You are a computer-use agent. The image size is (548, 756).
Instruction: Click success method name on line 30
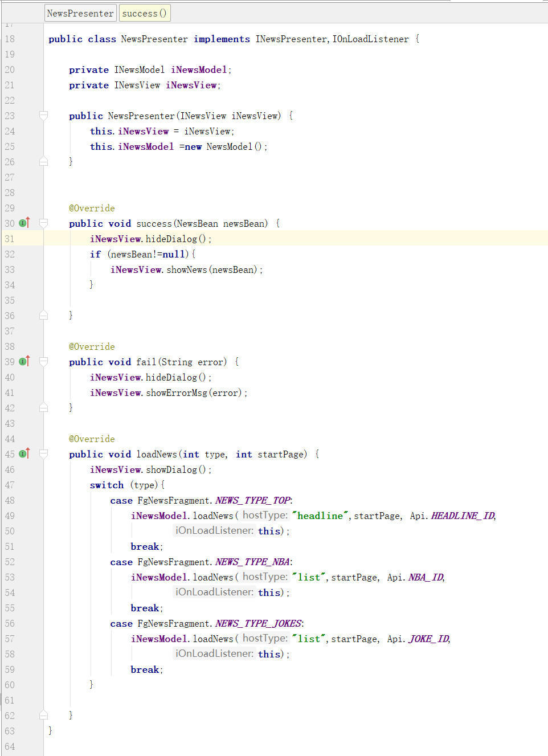(154, 223)
